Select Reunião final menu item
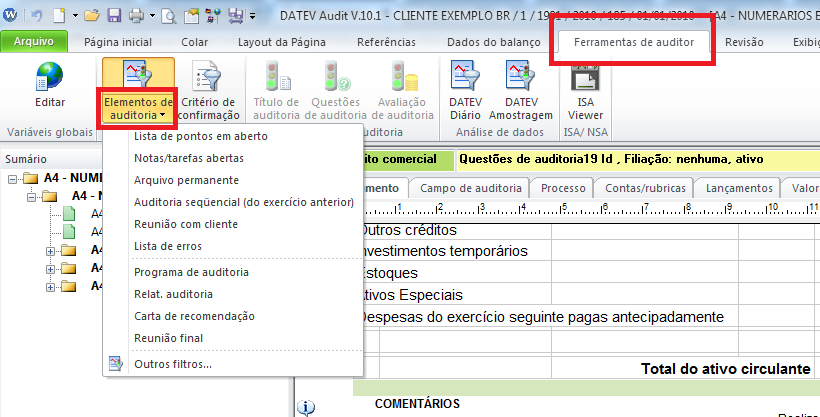 coord(233,338)
